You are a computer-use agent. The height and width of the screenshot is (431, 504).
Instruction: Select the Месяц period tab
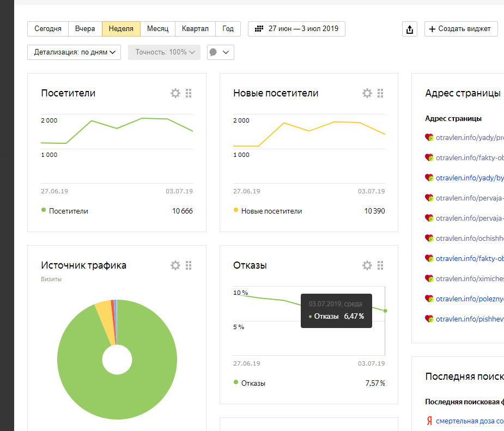(158, 29)
